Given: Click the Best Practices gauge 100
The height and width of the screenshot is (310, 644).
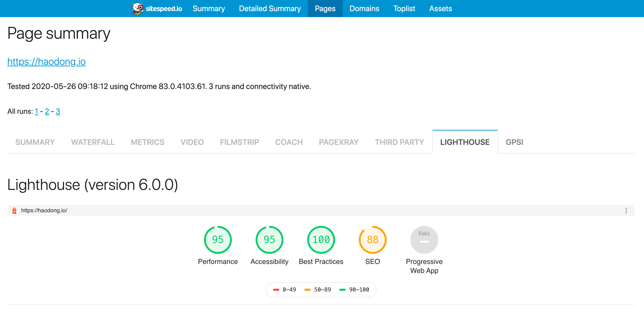Looking at the screenshot, I should click(321, 240).
